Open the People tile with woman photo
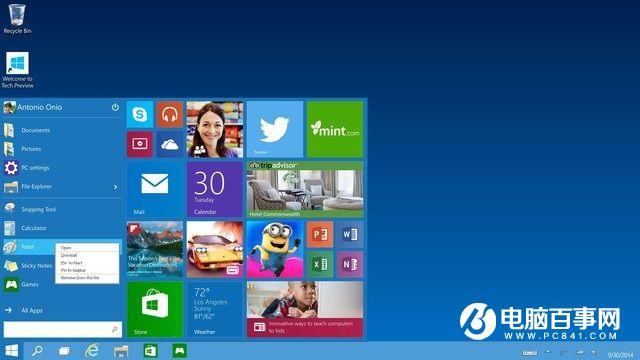 click(x=215, y=129)
